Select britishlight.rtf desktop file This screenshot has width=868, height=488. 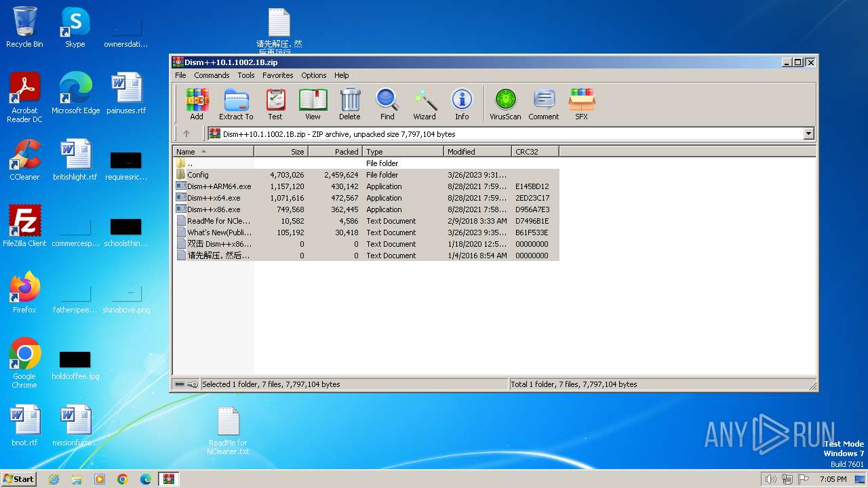[x=75, y=160]
